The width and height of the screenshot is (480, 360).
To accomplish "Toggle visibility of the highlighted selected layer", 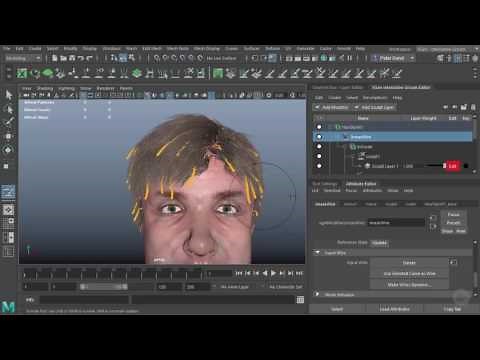I will (319, 137).
